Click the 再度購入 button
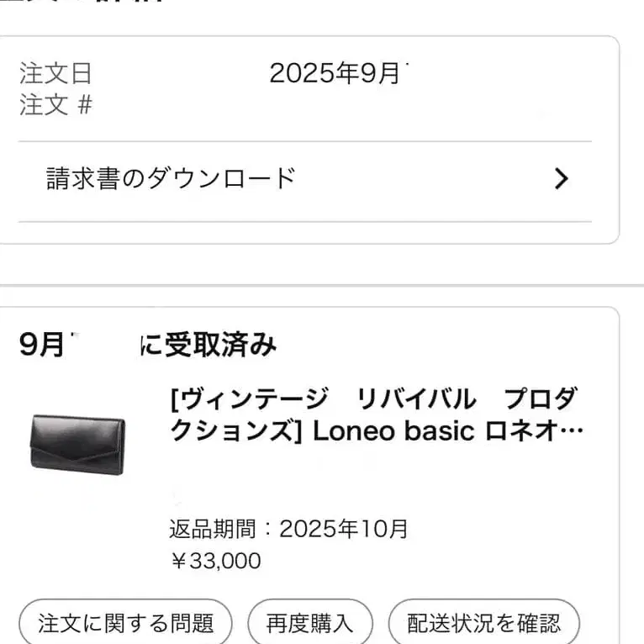The width and height of the screenshot is (644, 644). (x=309, y=623)
